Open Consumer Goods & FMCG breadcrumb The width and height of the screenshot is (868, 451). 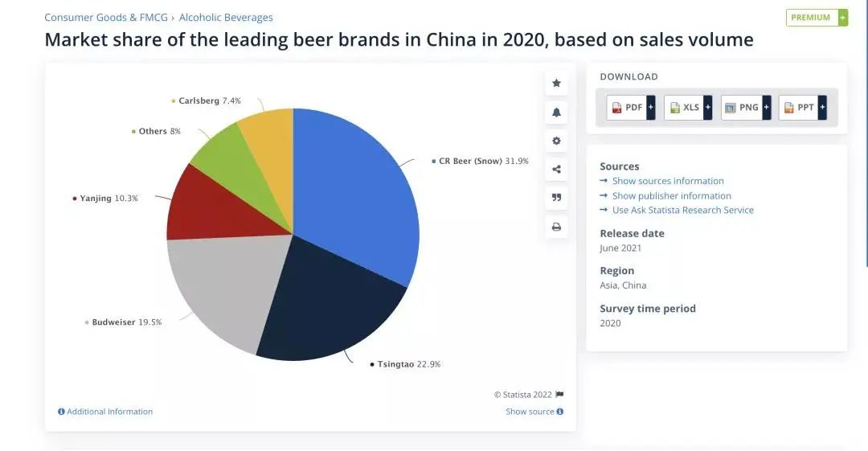click(x=106, y=17)
